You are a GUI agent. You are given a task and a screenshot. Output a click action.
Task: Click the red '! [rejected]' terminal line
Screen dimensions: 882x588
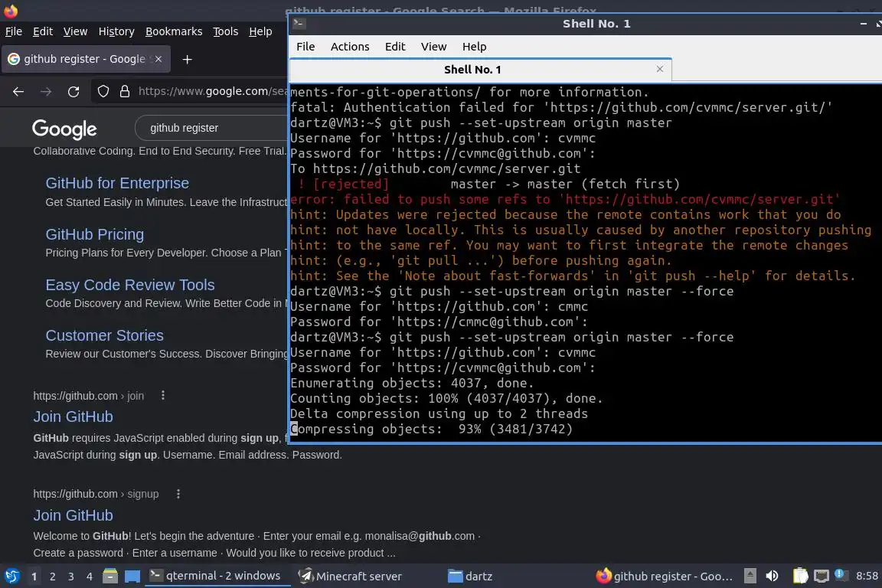click(x=485, y=184)
